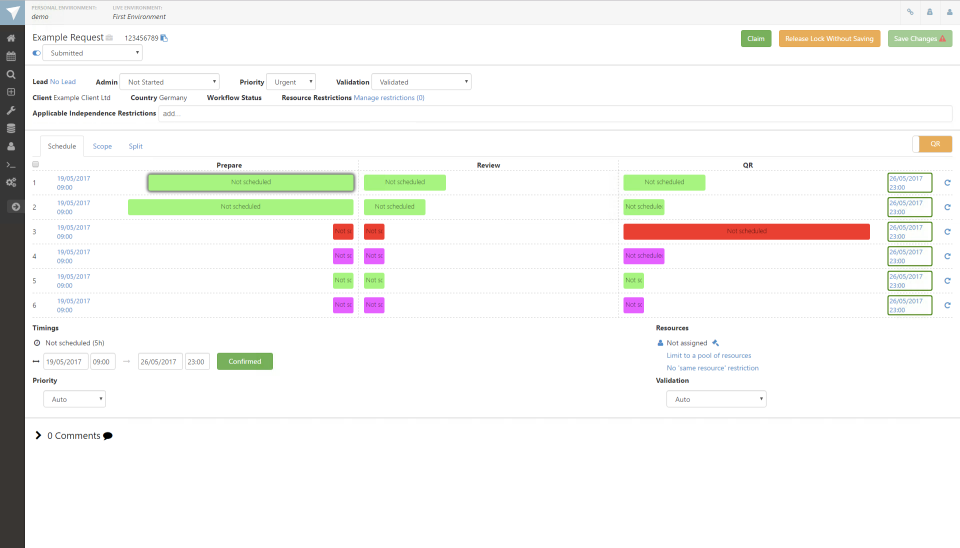The width and height of the screenshot is (960, 548).
Task: Click row 6 end date box 26/05/2017 23:00
Action: pyautogui.click(x=910, y=305)
